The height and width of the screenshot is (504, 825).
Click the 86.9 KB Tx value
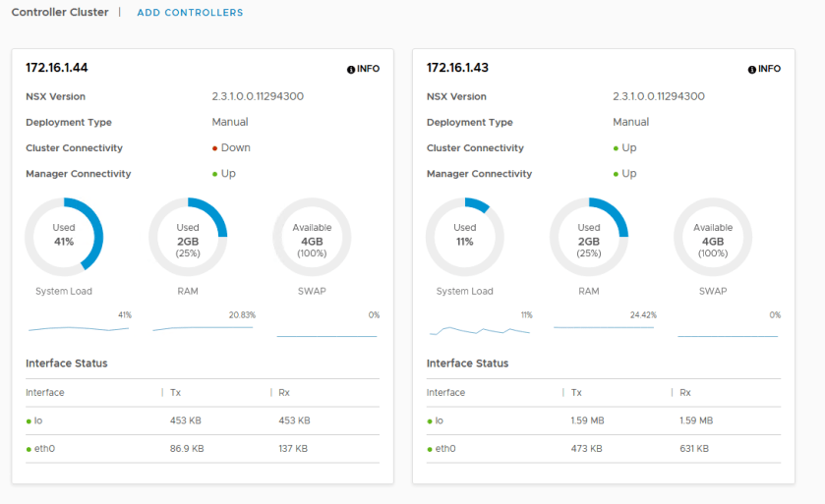tap(187, 449)
